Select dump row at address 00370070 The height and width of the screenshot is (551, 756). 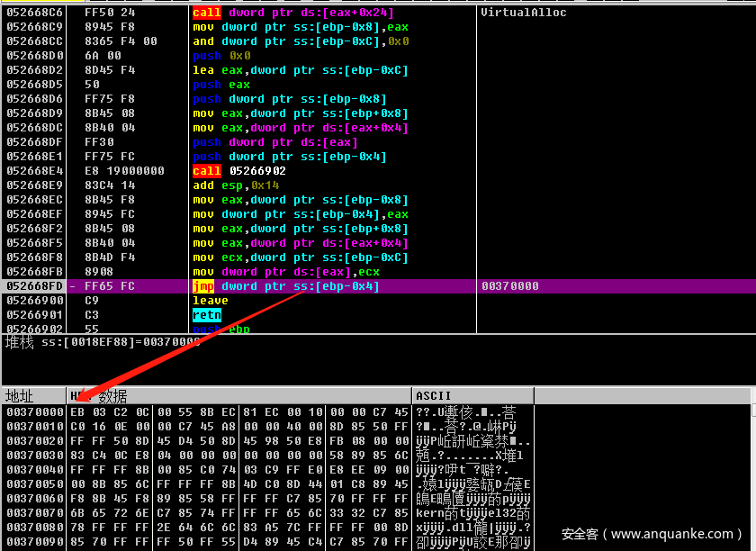[x=33, y=513]
